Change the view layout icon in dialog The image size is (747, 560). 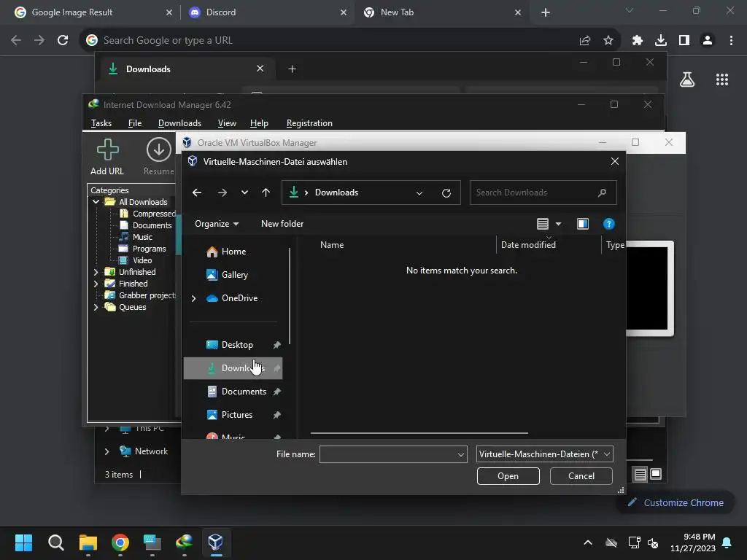[x=543, y=224]
